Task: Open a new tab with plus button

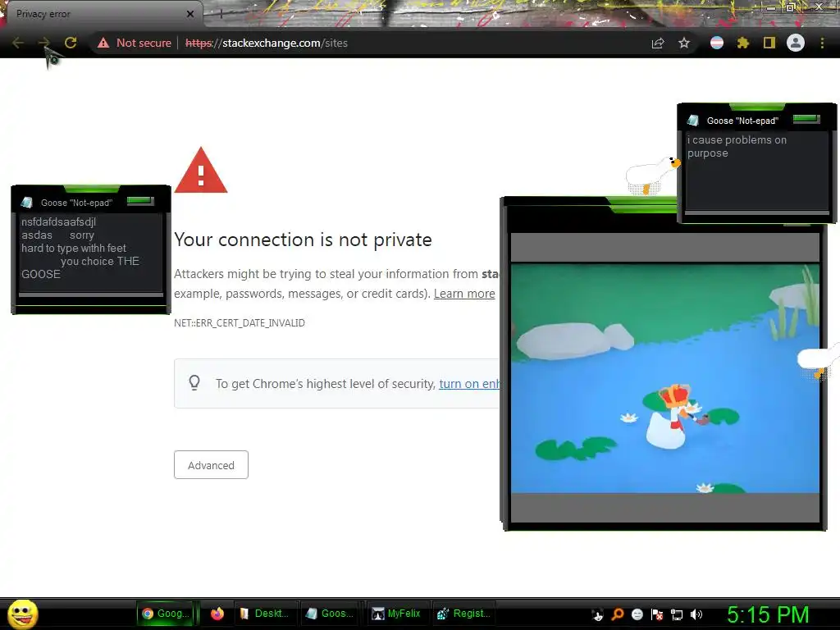Action: click(221, 14)
